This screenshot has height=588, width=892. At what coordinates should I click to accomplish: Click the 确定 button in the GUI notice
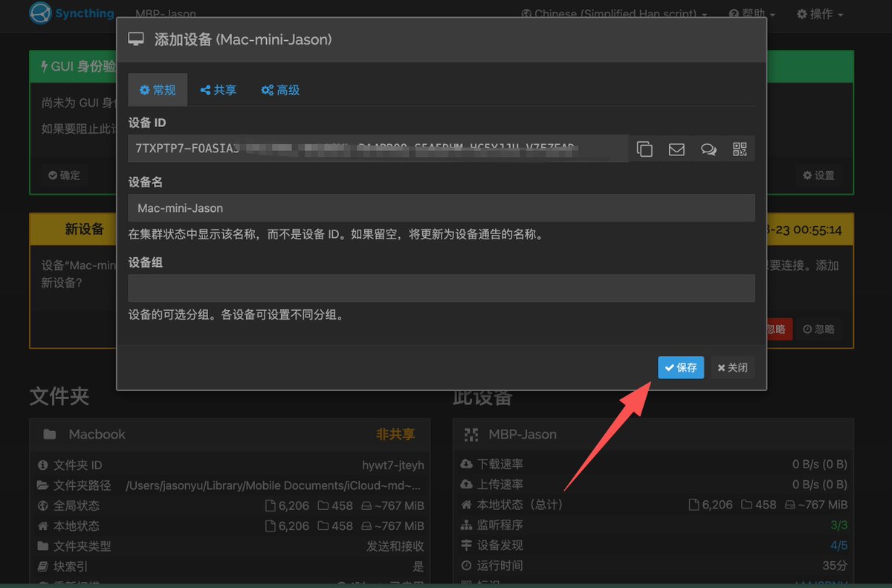click(64, 175)
